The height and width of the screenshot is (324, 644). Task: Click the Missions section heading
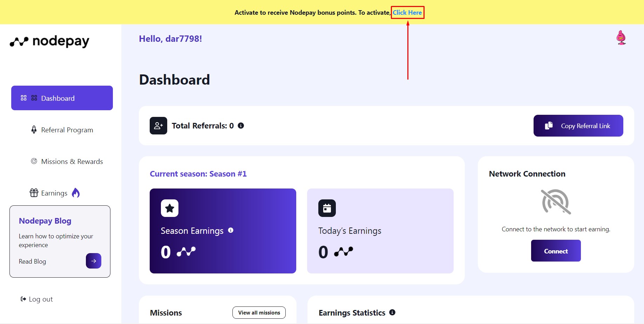166,313
